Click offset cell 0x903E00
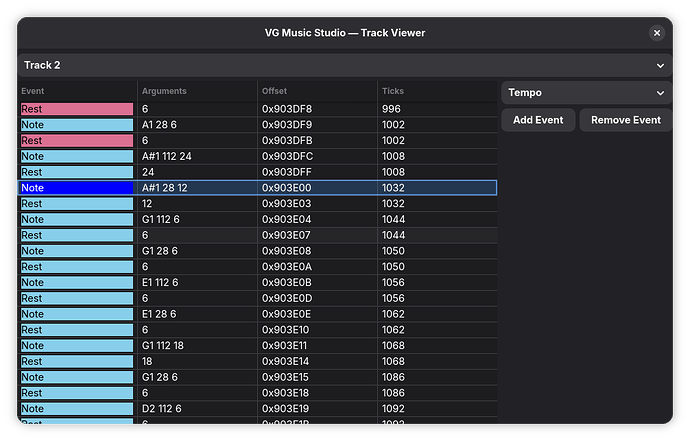Screen dimensions: 690x441 [286, 188]
